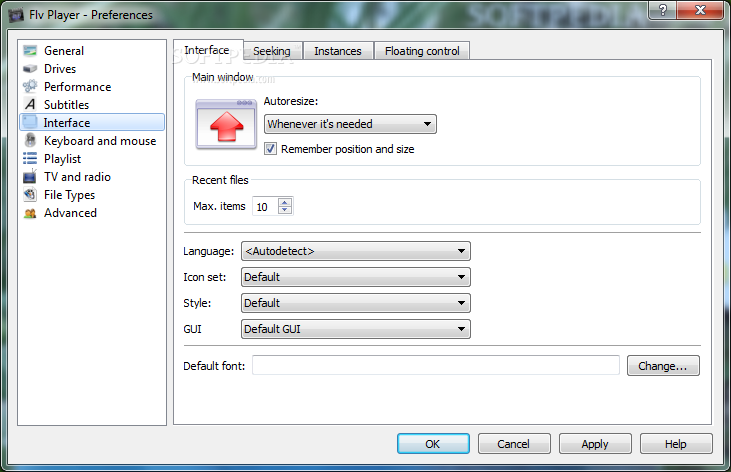Viewport: 731px width, 472px height.
Task: Click the Subtitles letter A icon
Action: [x=30, y=104]
